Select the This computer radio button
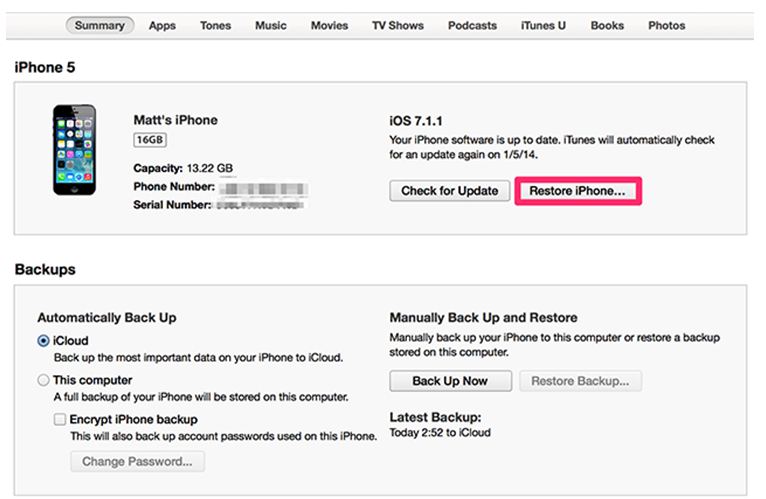The height and width of the screenshot is (499, 766). 43,380
